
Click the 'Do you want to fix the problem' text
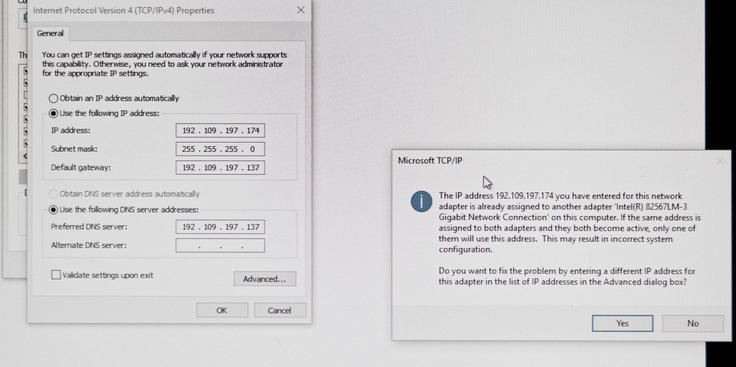(x=567, y=276)
